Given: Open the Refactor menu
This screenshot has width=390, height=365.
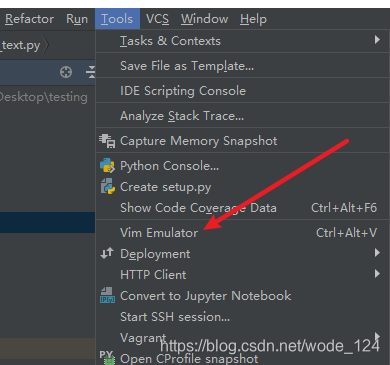Looking at the screenshot, I should pos(29,19).
